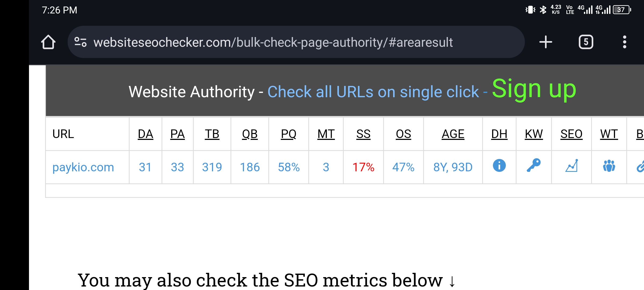Open the paykio.com link

point(83,167)
